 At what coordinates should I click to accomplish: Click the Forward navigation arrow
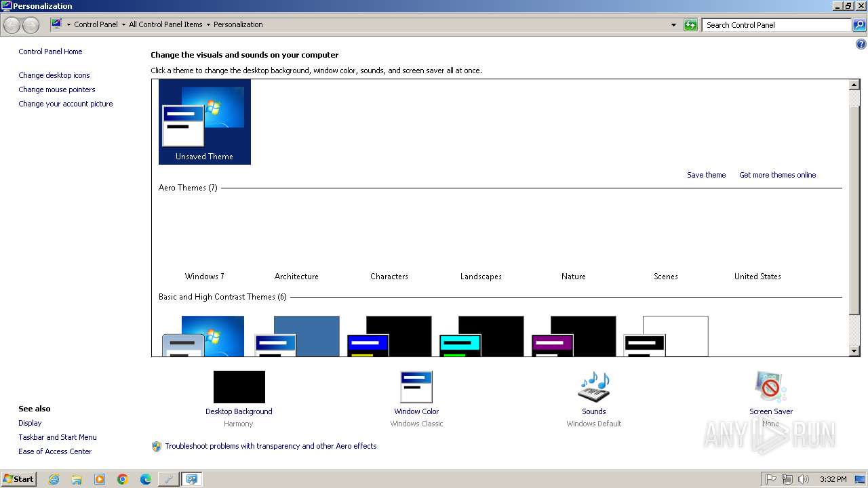coord(31,25)
